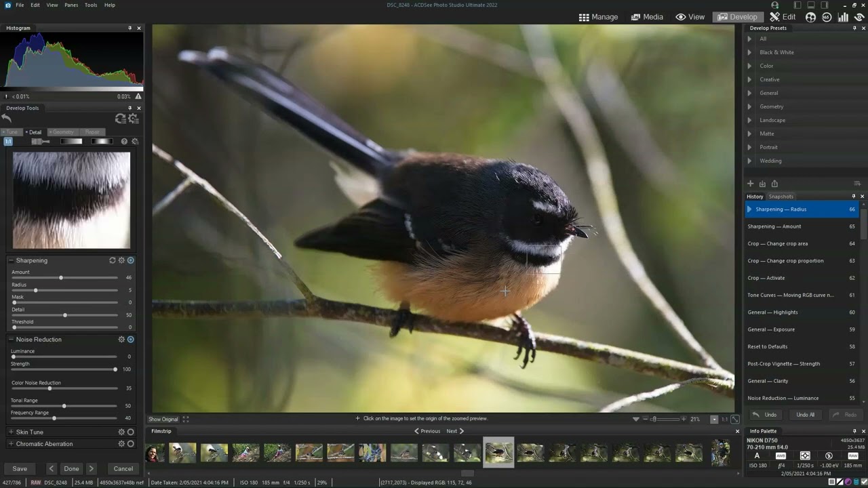Expand the Color presets group

coord(749,66)
